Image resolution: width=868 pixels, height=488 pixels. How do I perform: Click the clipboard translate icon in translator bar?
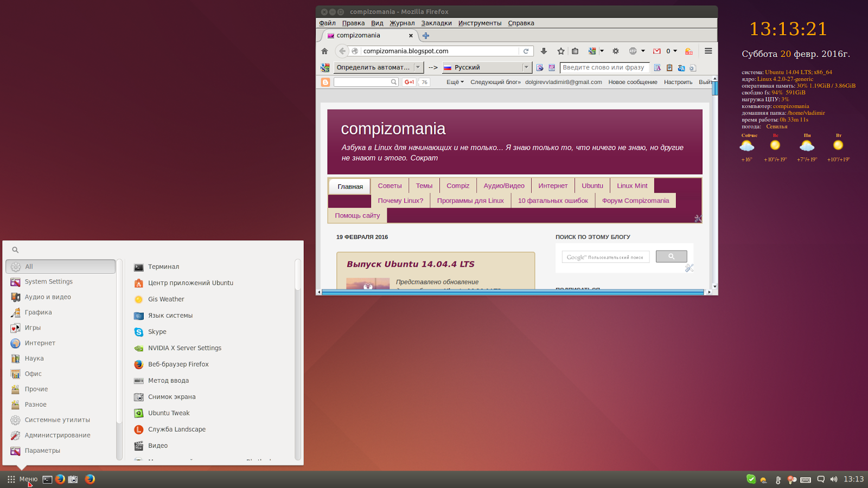coord(669,68)
